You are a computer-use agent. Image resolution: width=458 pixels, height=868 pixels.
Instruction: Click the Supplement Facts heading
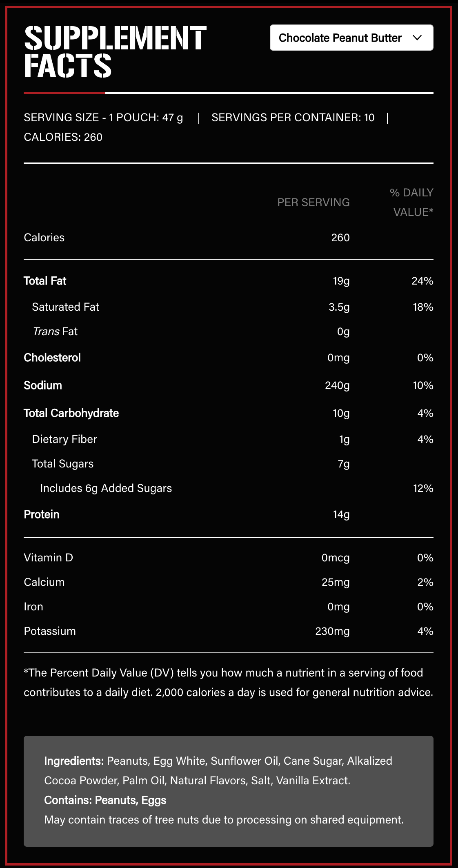click(x=116, y=52)
